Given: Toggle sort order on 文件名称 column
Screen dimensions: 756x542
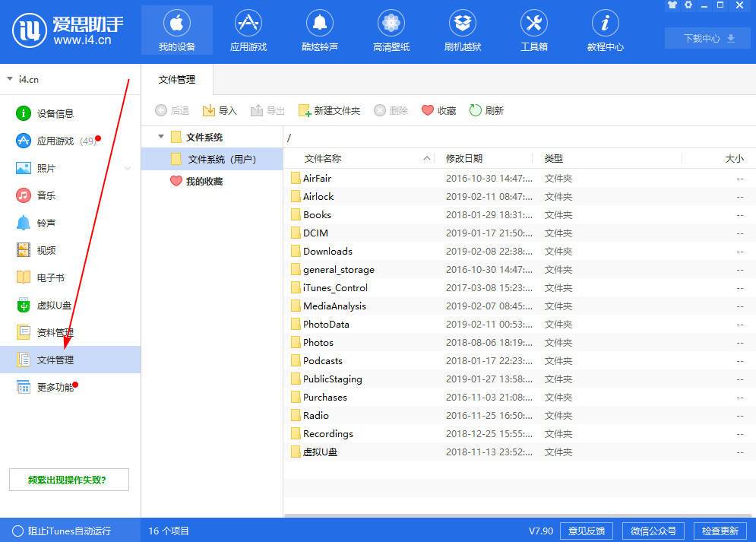Looking at the screenshot, I should click(x=322, y=158).
